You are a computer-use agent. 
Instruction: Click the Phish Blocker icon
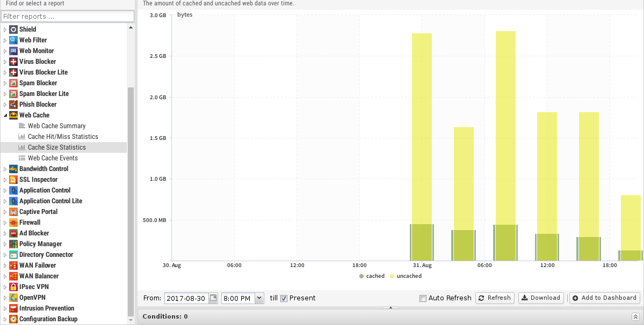pyautogui.click(x=13, y=105)
